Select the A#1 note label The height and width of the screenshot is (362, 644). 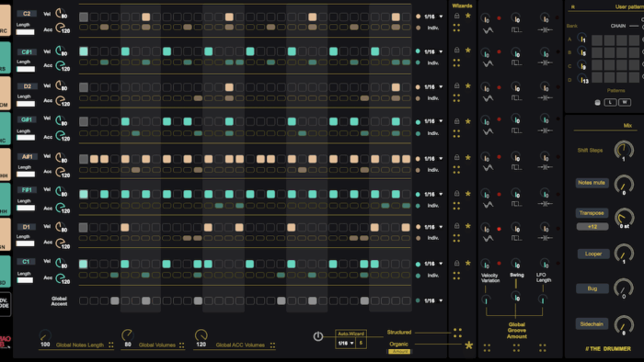point(27,156)
